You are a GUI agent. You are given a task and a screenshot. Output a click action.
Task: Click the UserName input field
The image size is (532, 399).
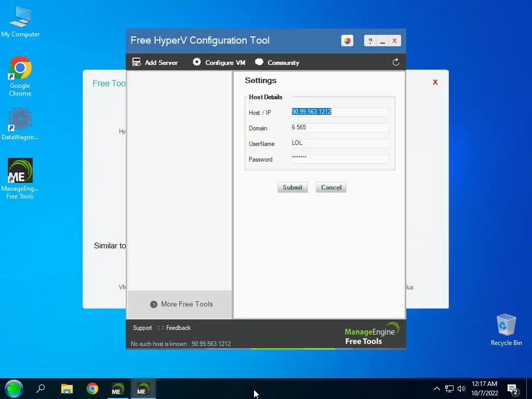tap(340, 143)
